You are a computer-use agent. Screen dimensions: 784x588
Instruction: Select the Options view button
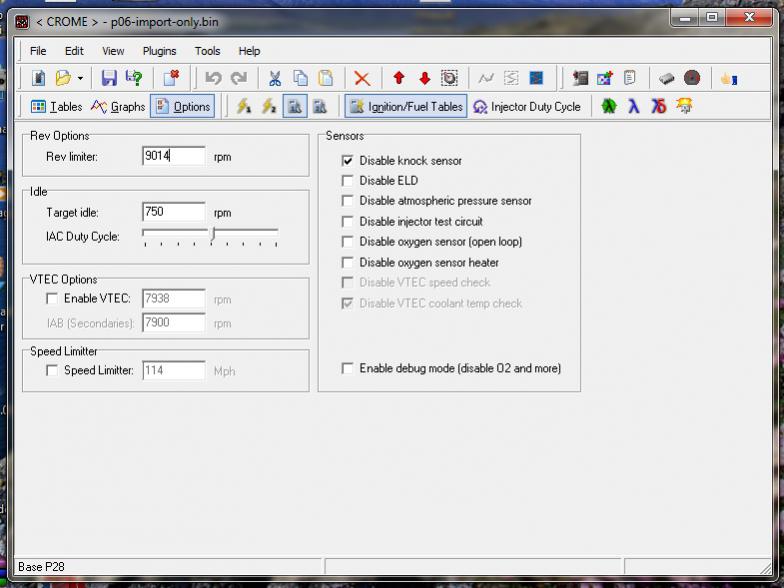click(x=182, y=106)
